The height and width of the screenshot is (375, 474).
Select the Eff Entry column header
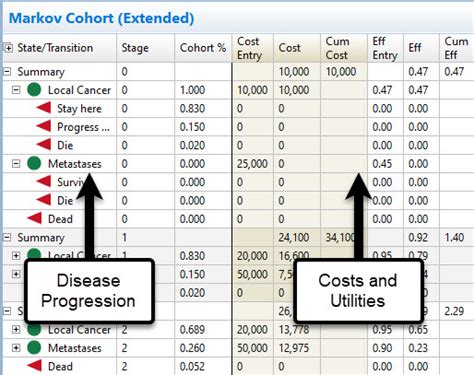click(385, 48)
